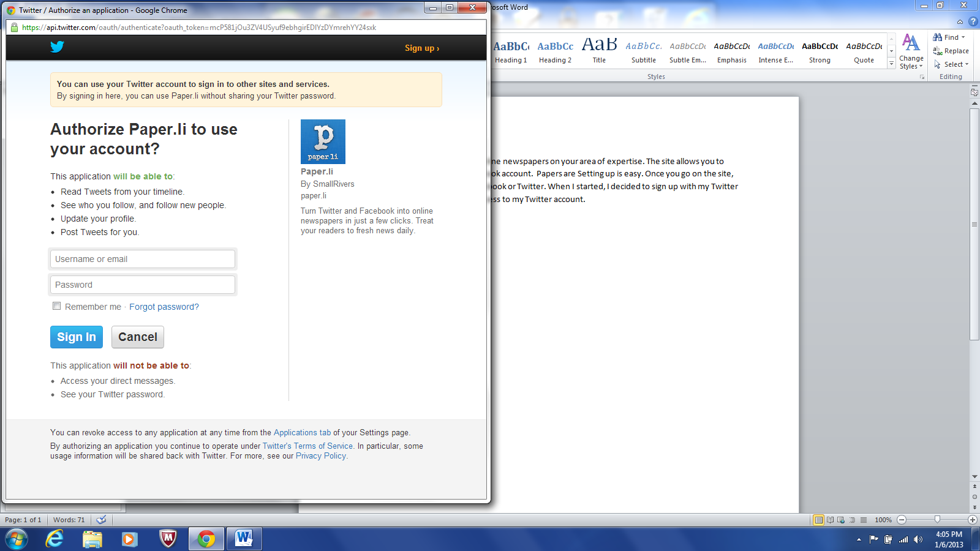980x551 pixels.
Task: Switch to Print Layout view
Action: click(x=818, y=520)
